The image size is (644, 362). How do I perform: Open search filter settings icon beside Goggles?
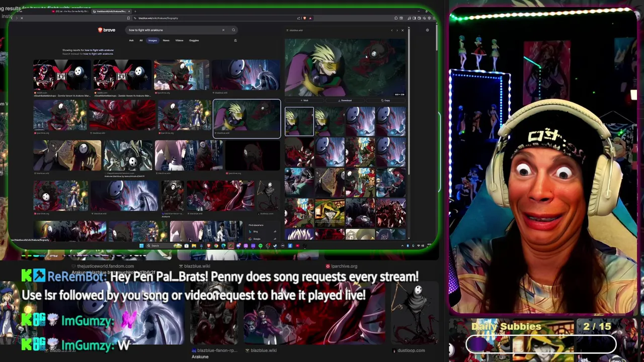point(235,40)
